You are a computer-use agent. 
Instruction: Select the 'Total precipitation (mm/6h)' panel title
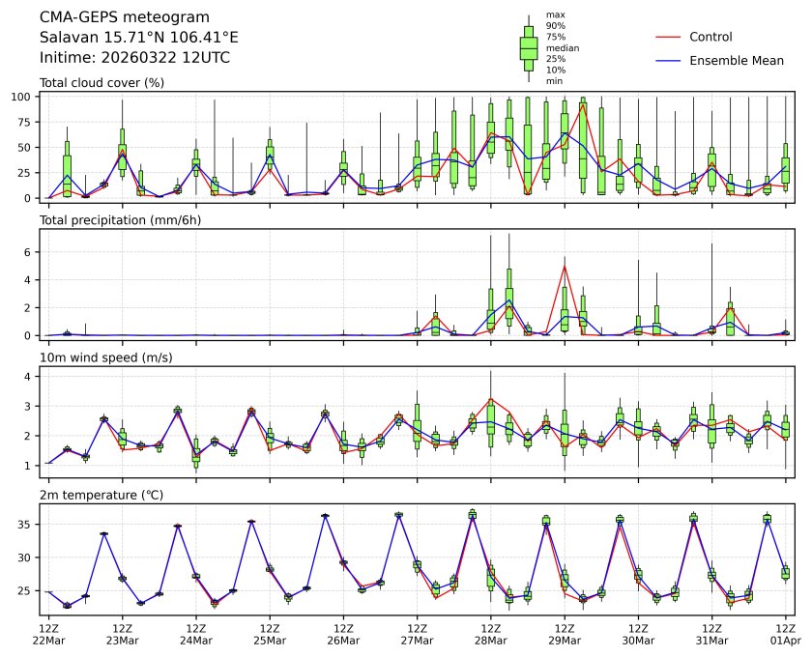[x=116, y=220]
